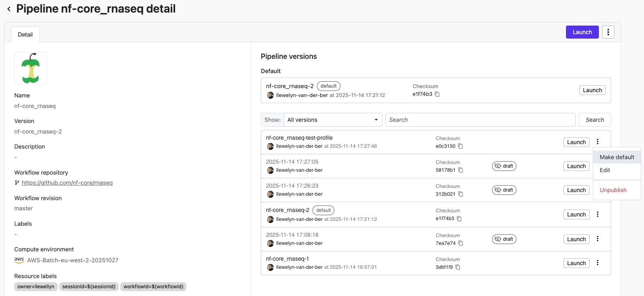Image resolution: width=644 pixels, height=296 pixels.
Task: Click draft badge on the 17:27:05 version
Action: pyautogui.click(x=504, y=166)
